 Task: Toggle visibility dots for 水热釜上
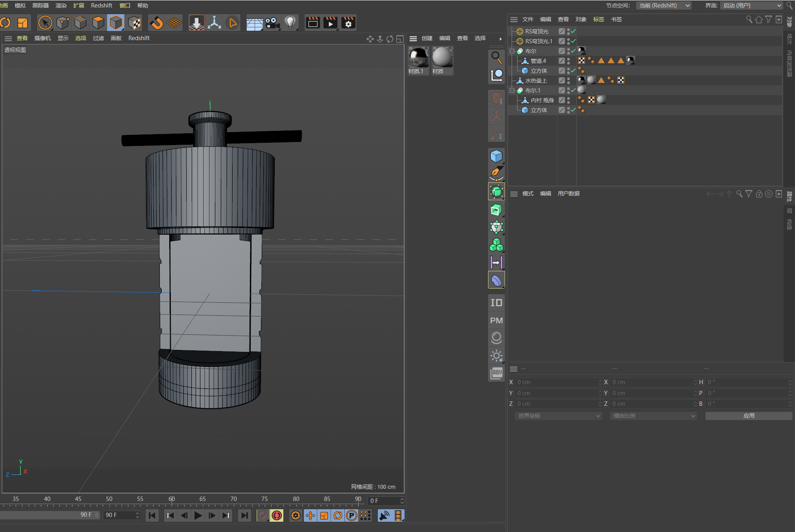pyautogui.click(x=568, y=81)
